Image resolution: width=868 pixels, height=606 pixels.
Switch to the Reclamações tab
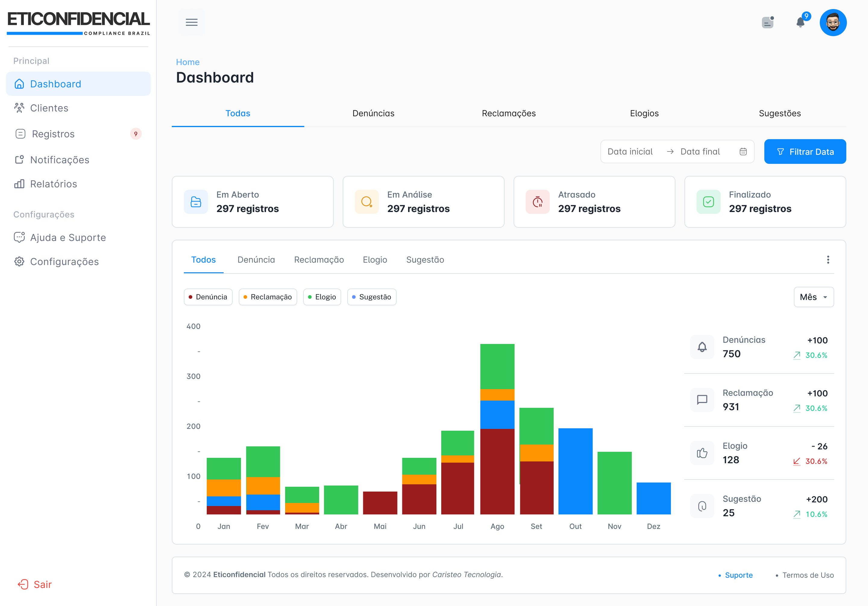(509, 113)
